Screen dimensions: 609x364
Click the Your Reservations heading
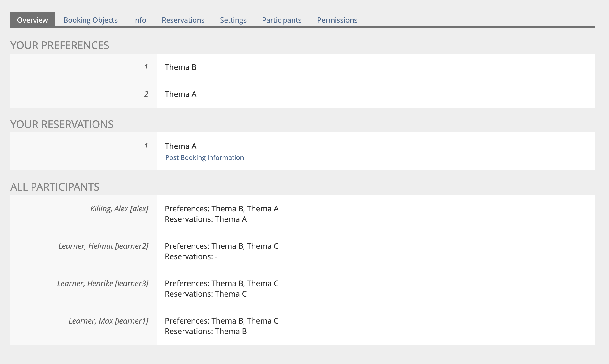click(x=62, y=124)
